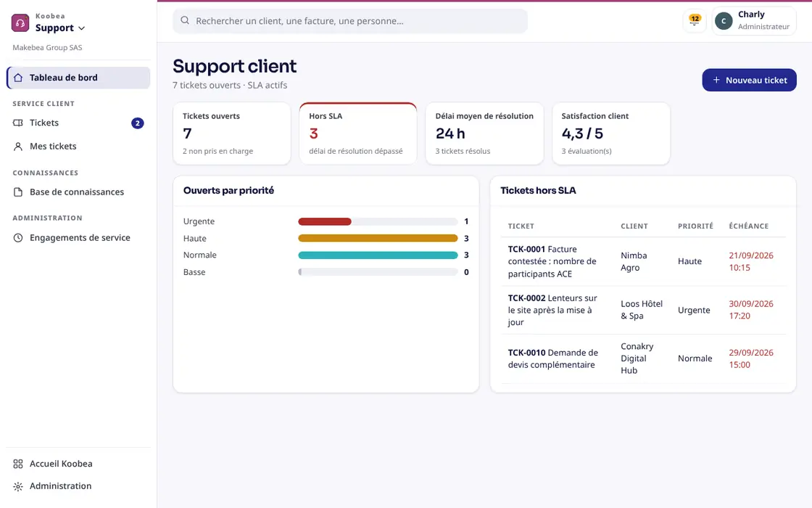The width and height of the screenshot is (812, 508).
Task: Click the red Urgente priority bar
Action: tap(325, 222)
